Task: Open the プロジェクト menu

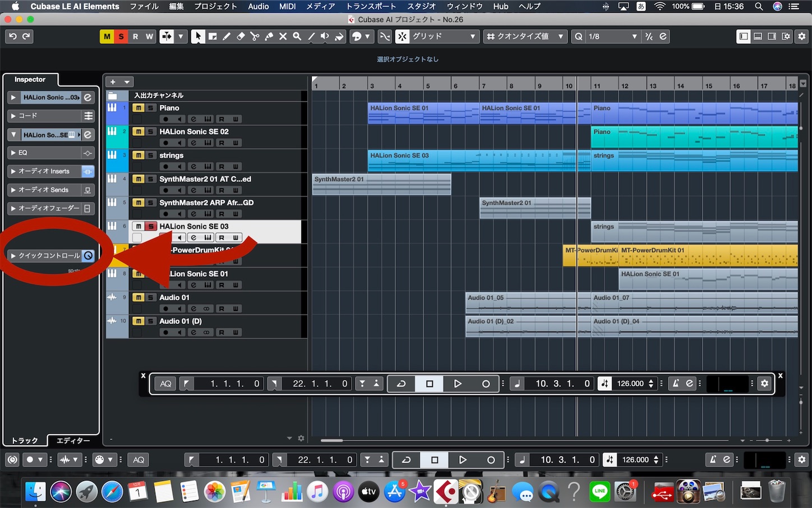Action: pyautogui.click(x=216, y=6)
